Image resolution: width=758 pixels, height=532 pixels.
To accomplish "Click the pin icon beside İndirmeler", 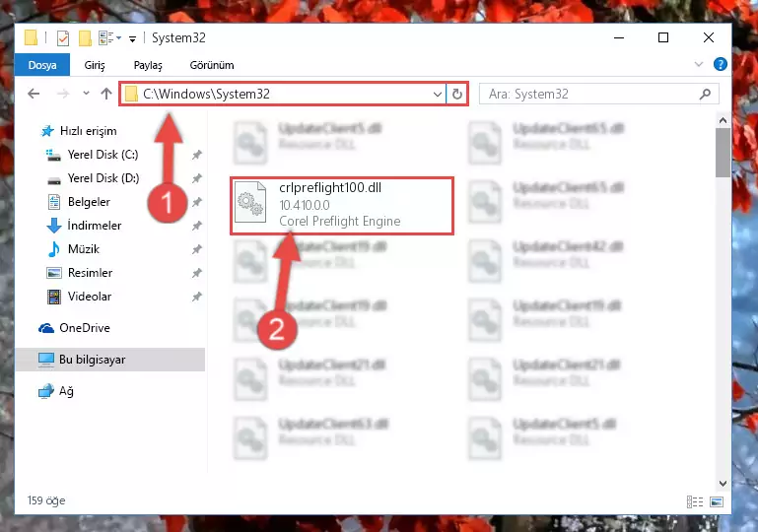I will [197, 226].
